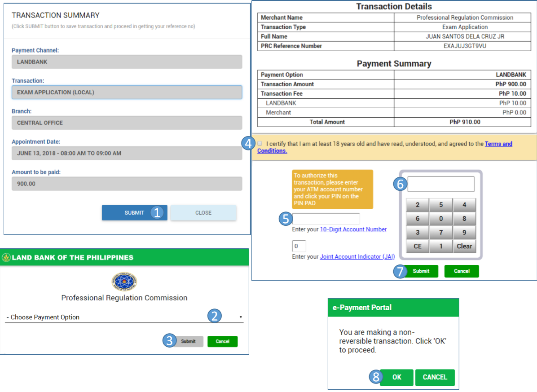Click the Merchant fee value PhP 0.00

514,112
